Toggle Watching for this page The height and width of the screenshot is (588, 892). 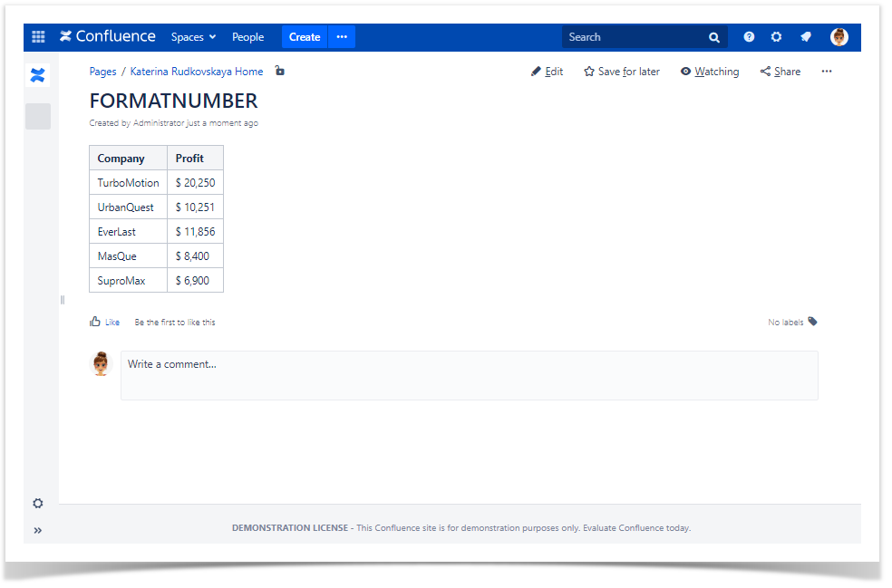(710, 72)
